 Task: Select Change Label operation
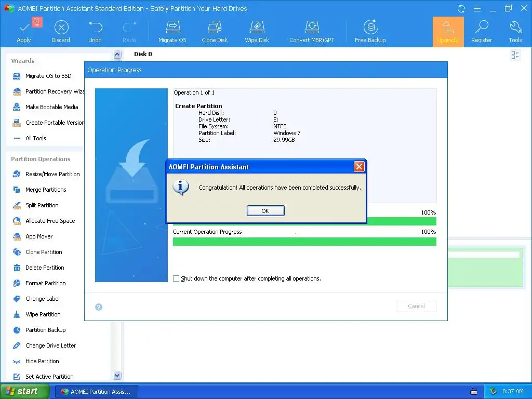[36, 299]
